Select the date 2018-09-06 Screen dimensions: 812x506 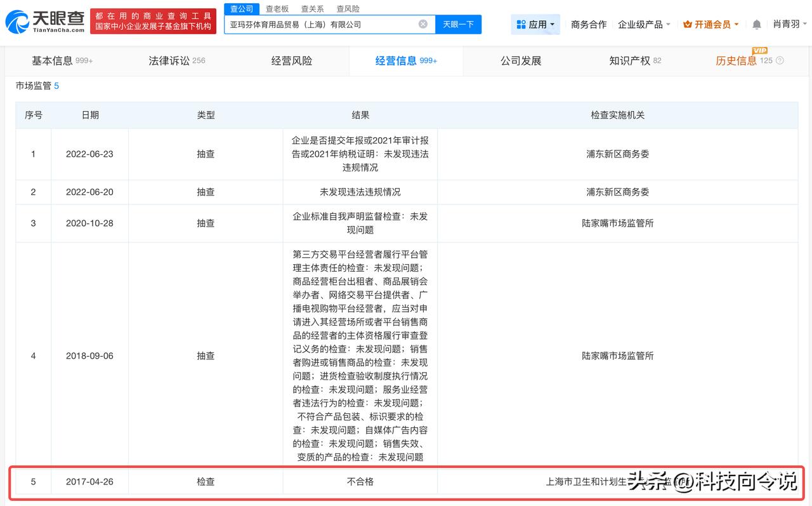pyautogui.click(x=89, y=356)
